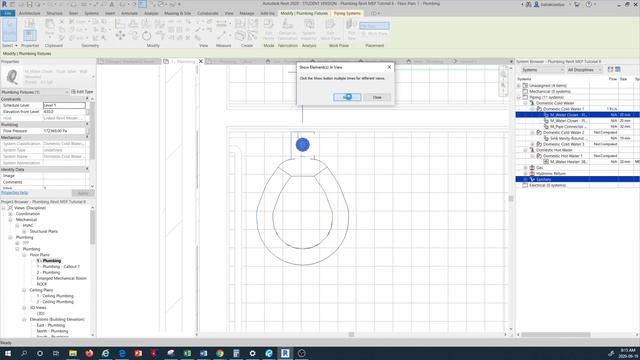Viewport: 640px width, 360px height.
Task: Switch to the Piping Systems tab
Action: 347,13
